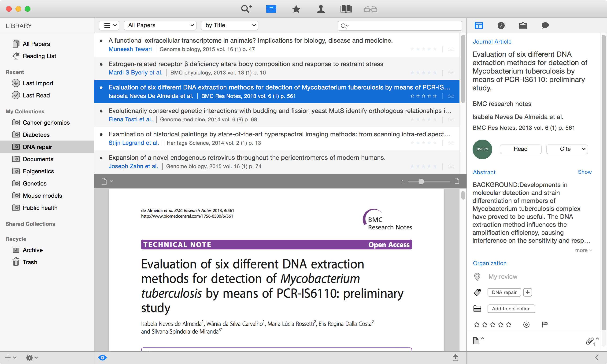Click the DNA repair keyword tag
Screen dimensions: 607x364
coord(504,292)
